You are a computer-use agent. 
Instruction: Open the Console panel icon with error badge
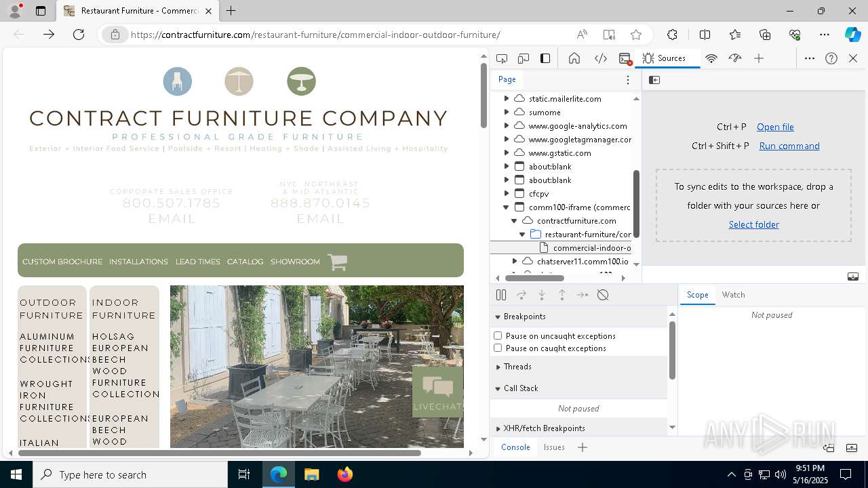625,58
